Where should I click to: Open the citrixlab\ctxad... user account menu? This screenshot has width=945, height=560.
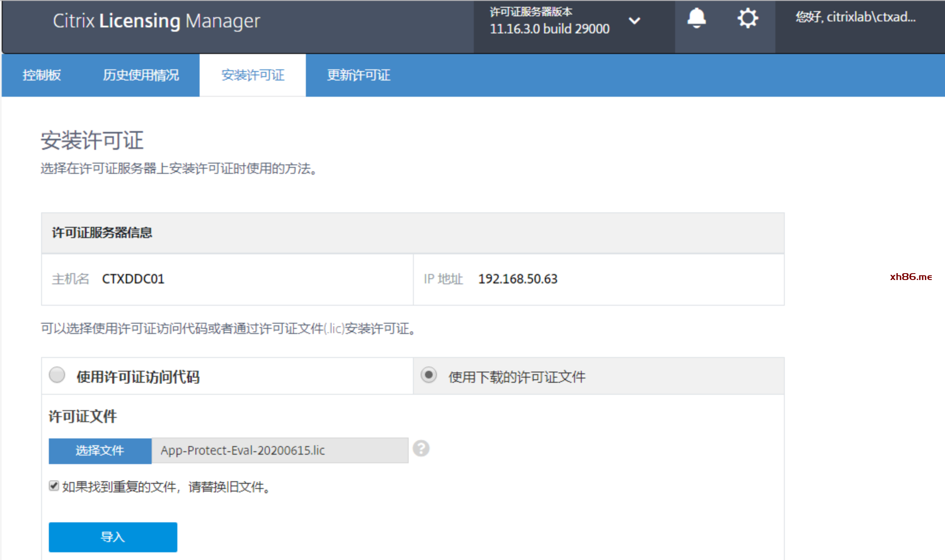pyautogui.click(x=855, y=17)
